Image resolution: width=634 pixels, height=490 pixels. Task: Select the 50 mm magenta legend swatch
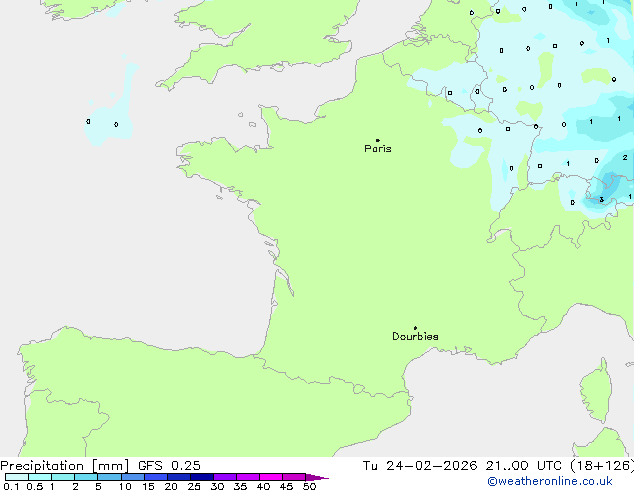click(294, 477)
